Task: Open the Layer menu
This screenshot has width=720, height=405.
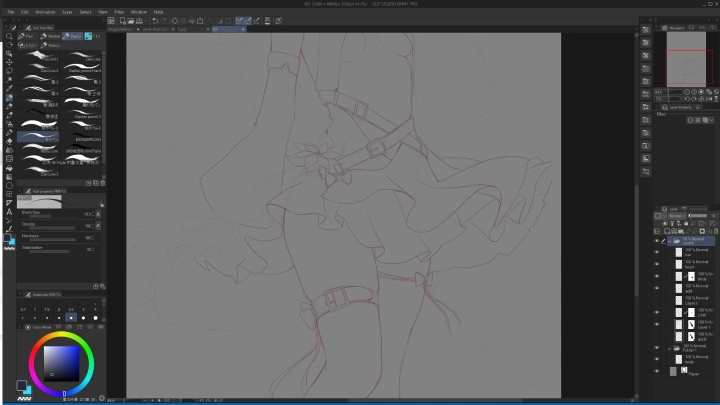Action: pos(67,12)
